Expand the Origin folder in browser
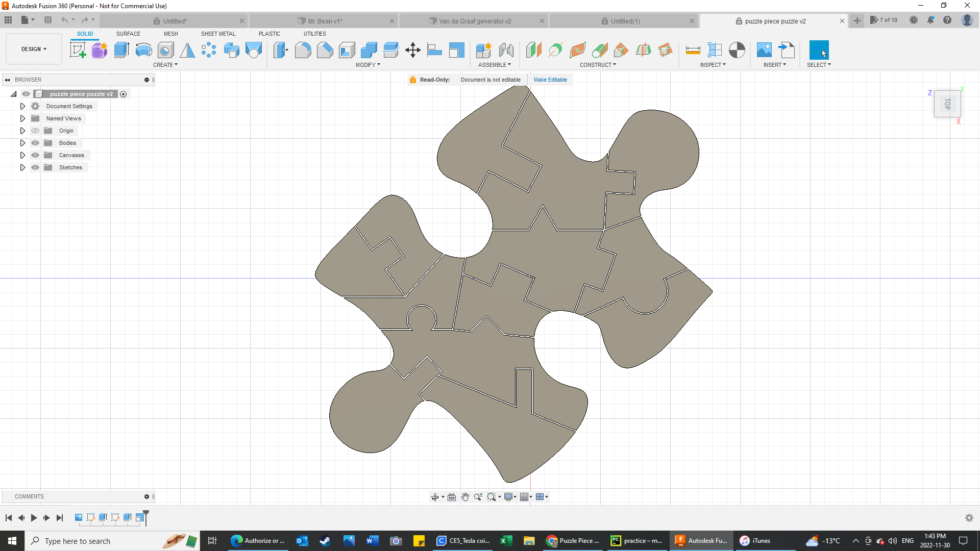 (x=22, y=131)
